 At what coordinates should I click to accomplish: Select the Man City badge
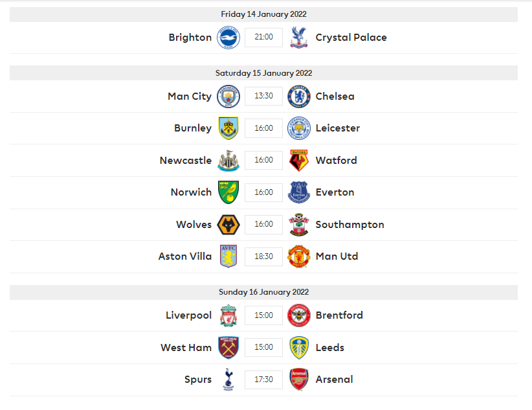[x=228, y=97]
